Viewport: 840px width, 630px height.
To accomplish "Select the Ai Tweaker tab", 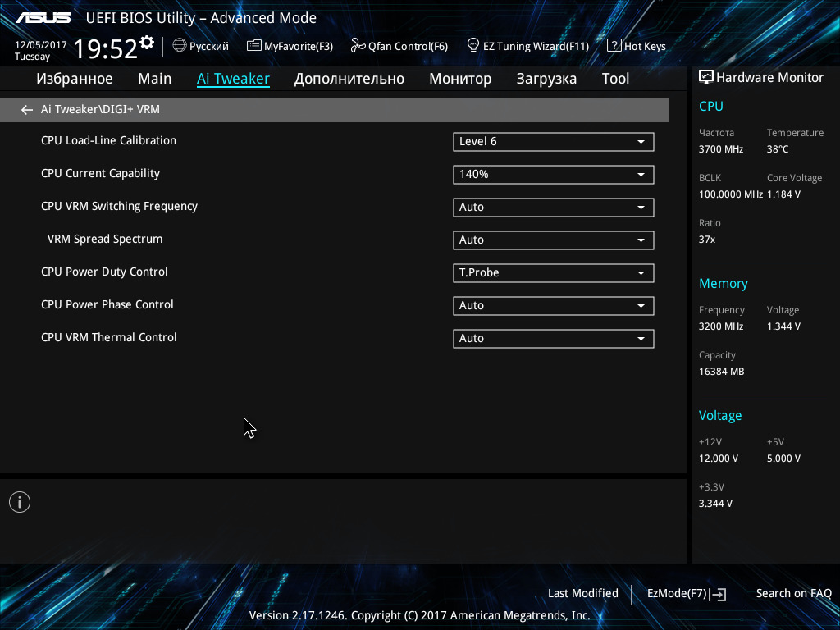I will coord(233,79).
